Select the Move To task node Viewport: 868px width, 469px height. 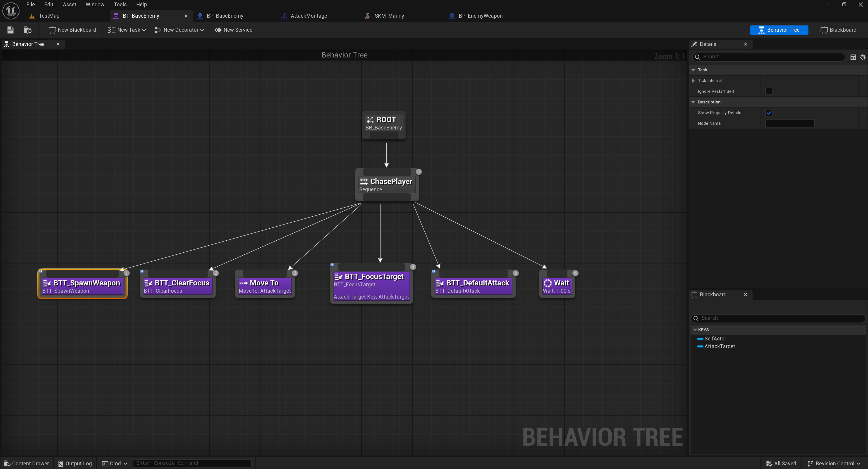coord(265,286)
